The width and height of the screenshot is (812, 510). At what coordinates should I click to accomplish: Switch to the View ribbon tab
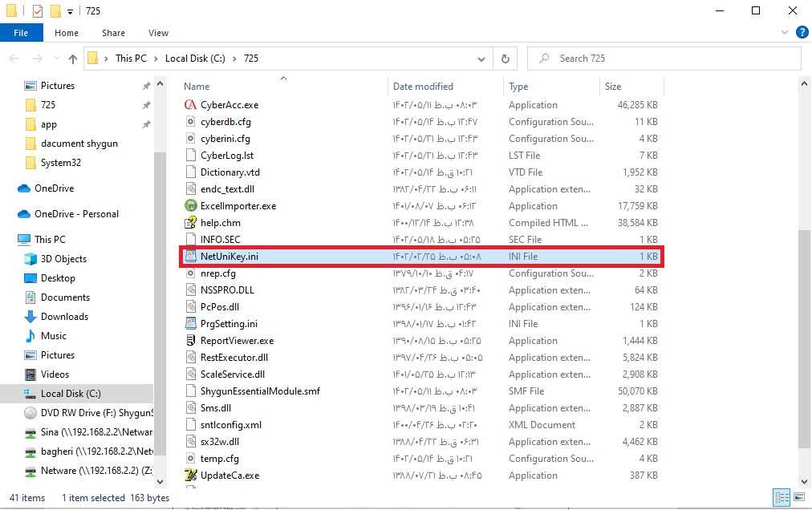[158, 33]
